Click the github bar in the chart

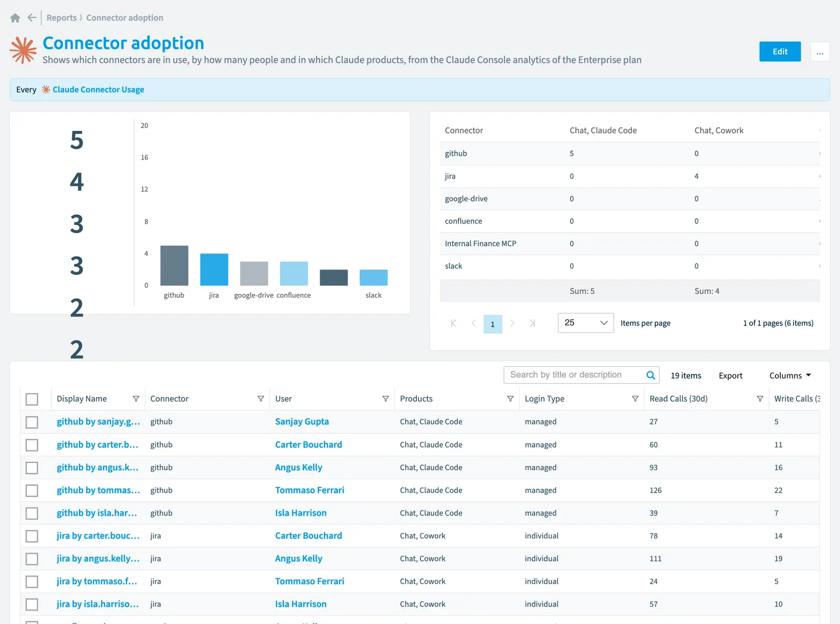[x=174, y=266]
